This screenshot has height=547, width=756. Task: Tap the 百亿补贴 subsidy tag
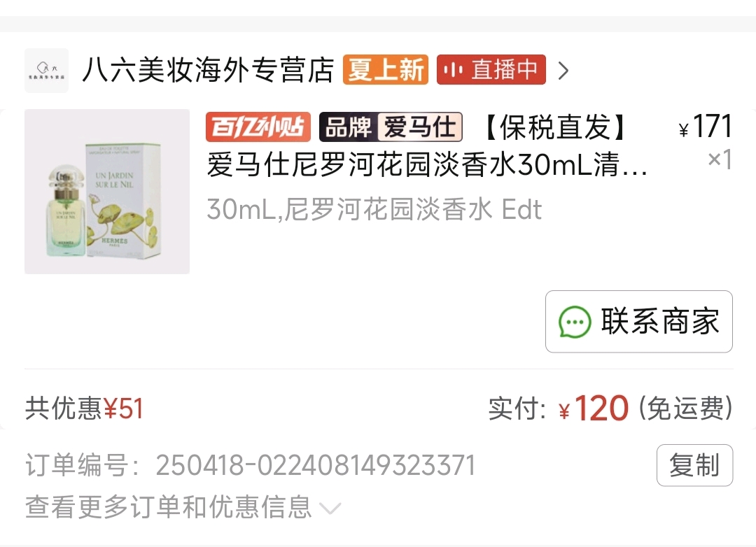(258, 127)
